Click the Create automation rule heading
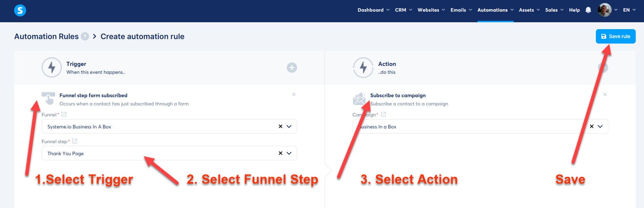 pos(143,36)
